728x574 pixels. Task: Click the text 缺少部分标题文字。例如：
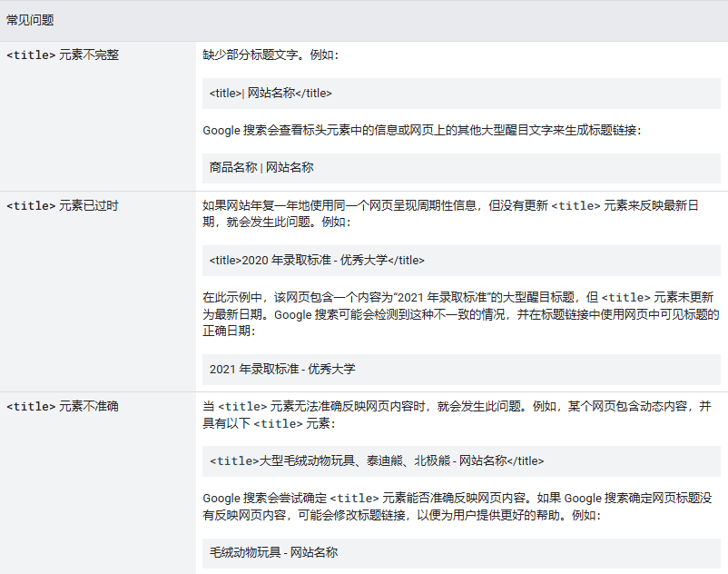[271, 54]
